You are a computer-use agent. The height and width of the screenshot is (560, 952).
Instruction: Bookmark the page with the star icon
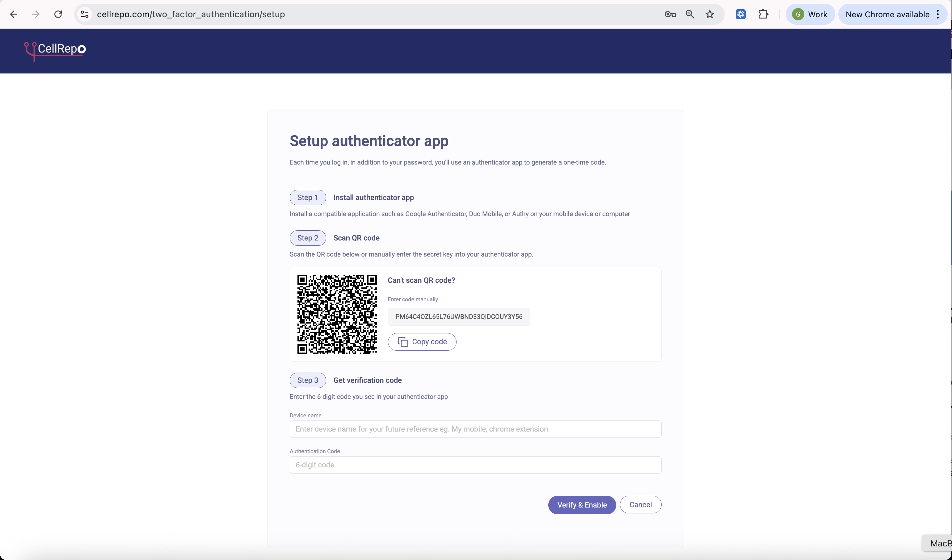pos(710,14)
